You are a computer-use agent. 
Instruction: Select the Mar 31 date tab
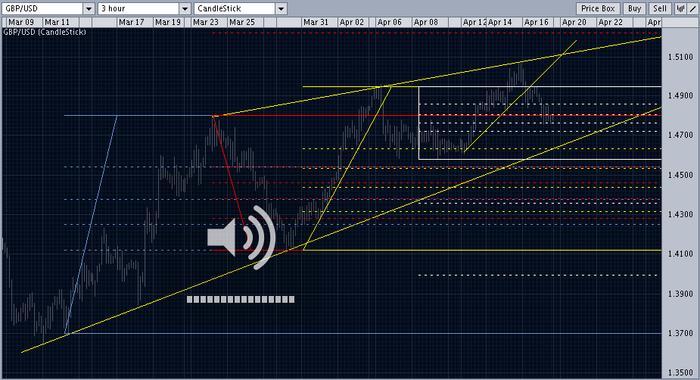[x=316, y=22]
